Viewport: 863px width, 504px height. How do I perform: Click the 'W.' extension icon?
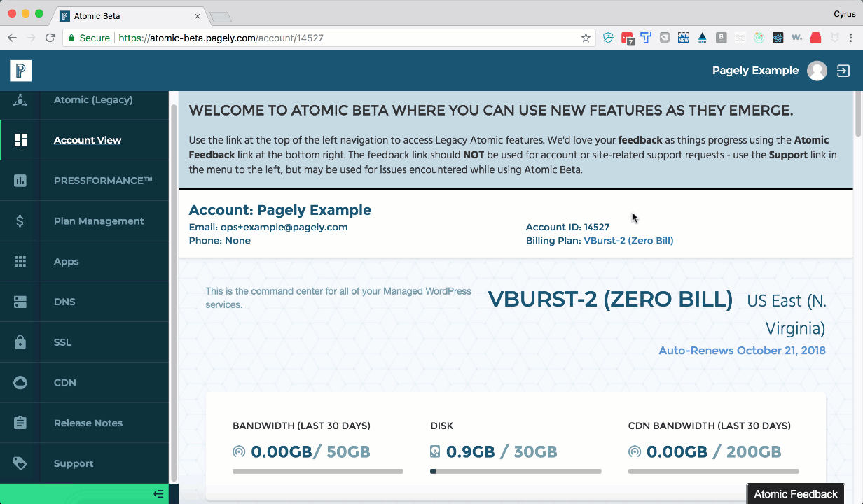pos(796,38)
